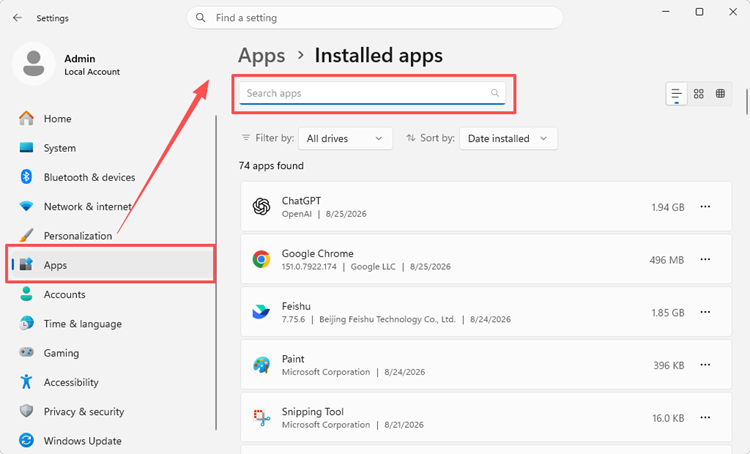Select the ChatGPT app name
The image size is (750, 454).
[x=301, y=200]
